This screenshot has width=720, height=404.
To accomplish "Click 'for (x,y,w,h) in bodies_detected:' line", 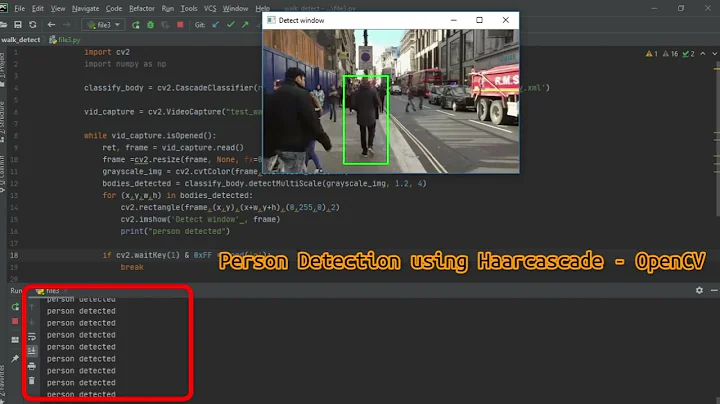I will (178, 196).
